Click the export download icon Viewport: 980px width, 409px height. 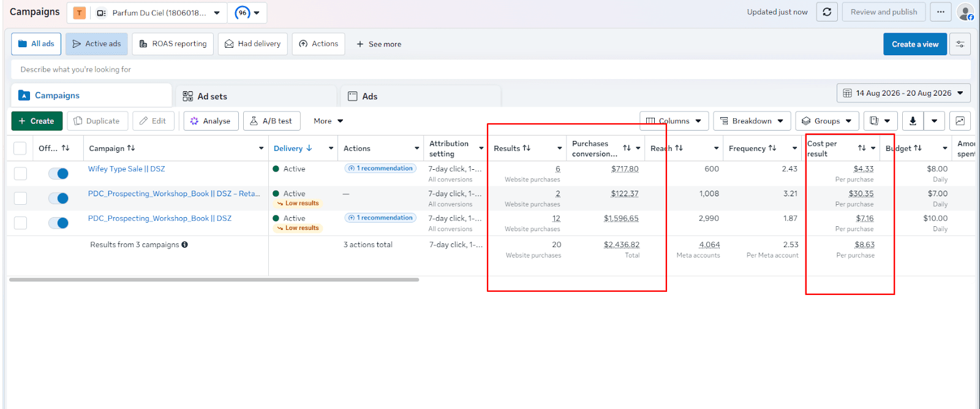[912, 121]
